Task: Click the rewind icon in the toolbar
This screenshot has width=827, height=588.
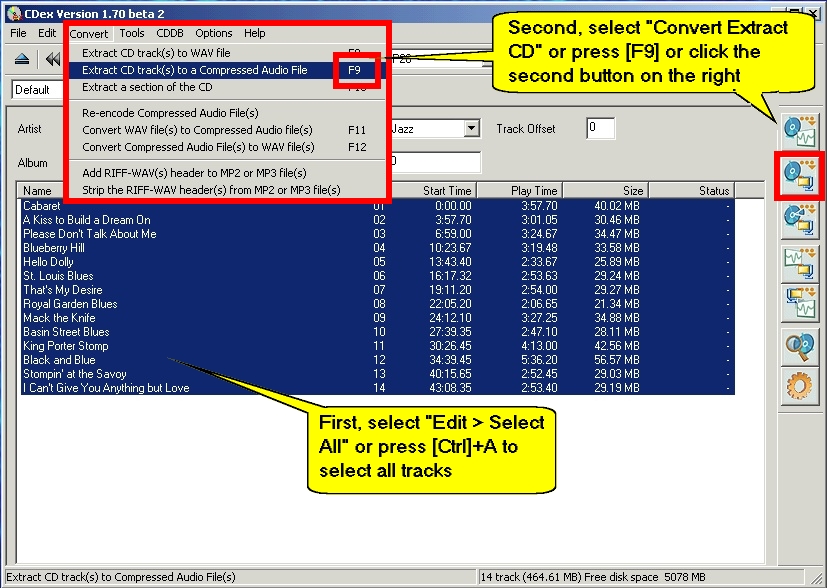Action: pyautogui.click(x=53, y=59)
